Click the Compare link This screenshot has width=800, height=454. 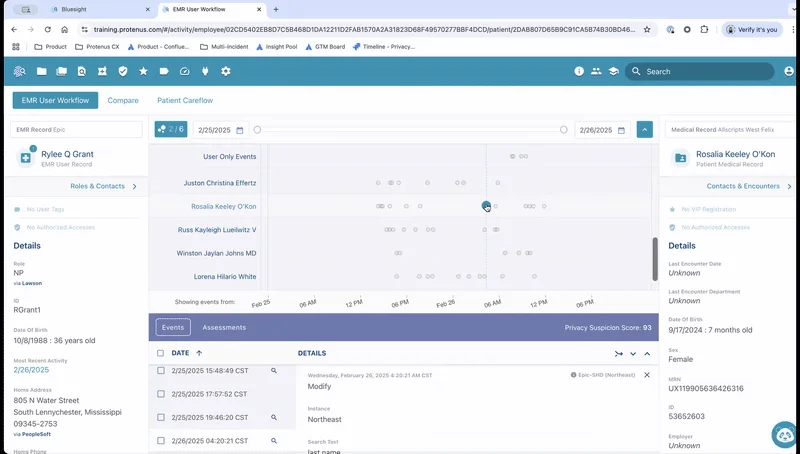click(x=123, y=100)
